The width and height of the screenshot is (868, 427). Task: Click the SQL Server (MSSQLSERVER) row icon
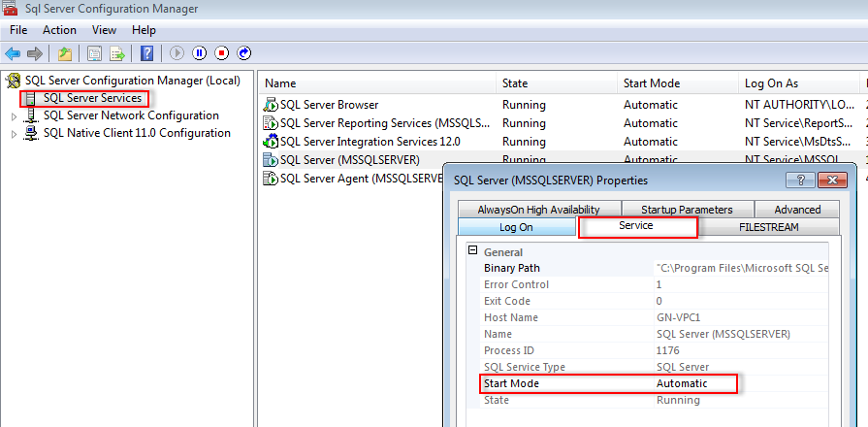coord(271,160)
